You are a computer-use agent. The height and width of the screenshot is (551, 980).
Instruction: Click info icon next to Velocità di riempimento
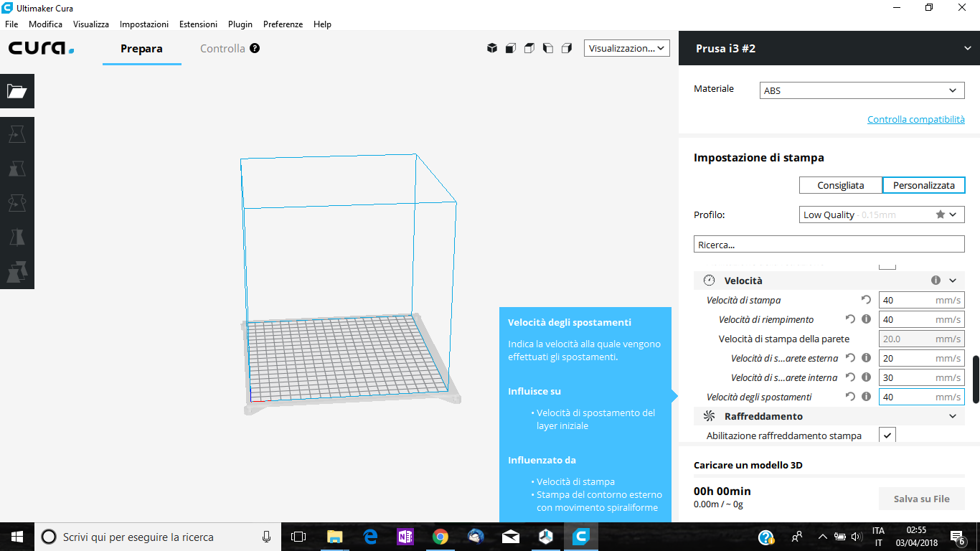coord(866,319)
